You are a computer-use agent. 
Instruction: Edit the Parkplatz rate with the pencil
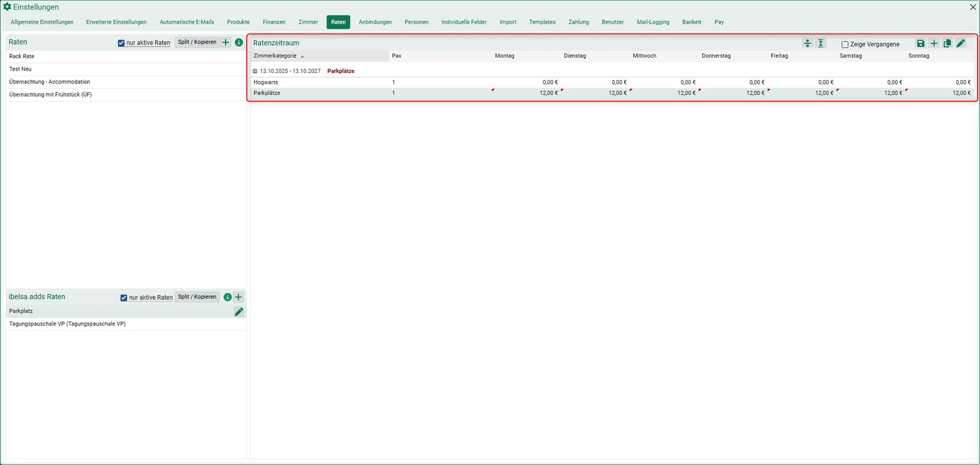click(x=239, y=312)
